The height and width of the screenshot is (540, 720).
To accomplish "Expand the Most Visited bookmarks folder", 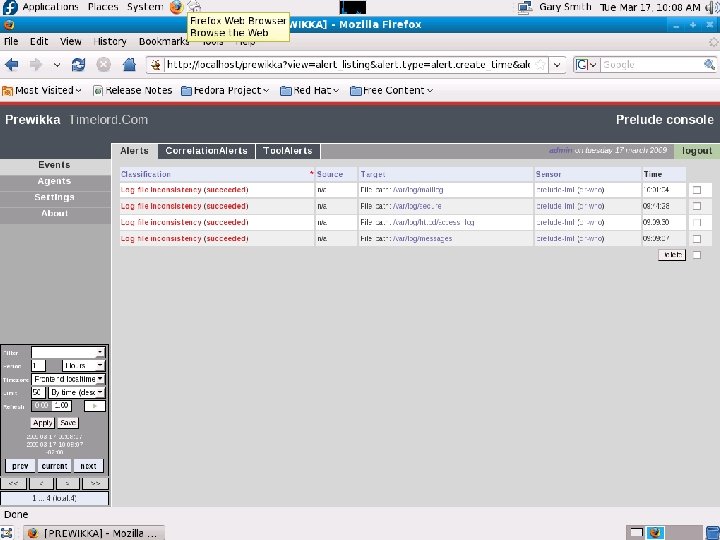I will coord(42,90).
